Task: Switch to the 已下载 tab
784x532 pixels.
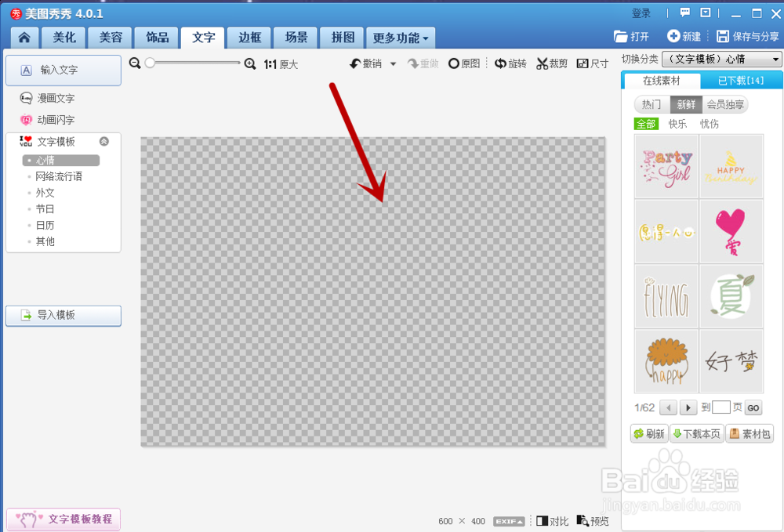Action: tap(740, 80)
